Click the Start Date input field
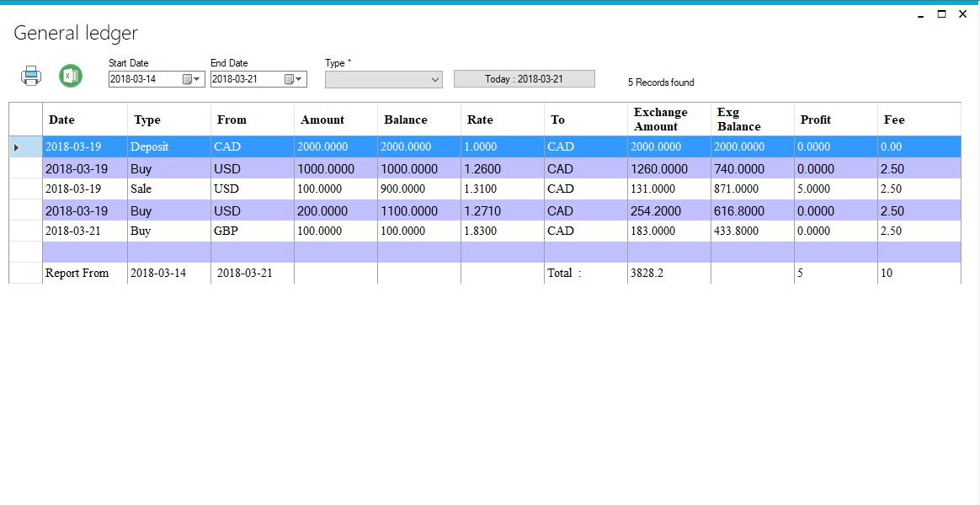 pyautogui.click(x=143, y=79)
